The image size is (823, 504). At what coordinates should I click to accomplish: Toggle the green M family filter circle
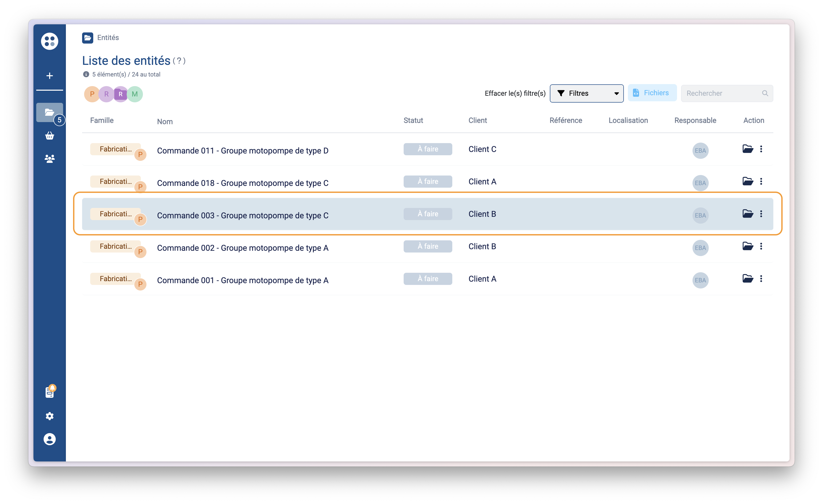135,94
